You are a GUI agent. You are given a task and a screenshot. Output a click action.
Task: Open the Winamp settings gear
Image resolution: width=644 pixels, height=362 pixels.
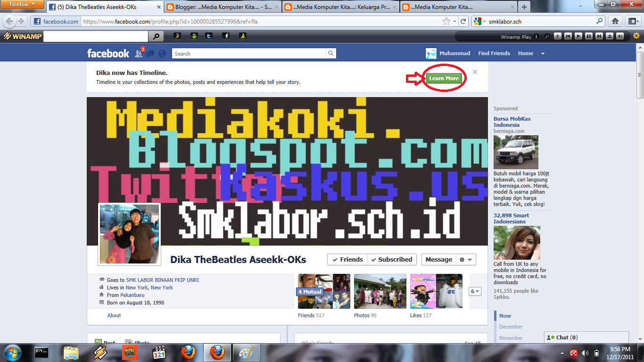[x=636, y=35]
